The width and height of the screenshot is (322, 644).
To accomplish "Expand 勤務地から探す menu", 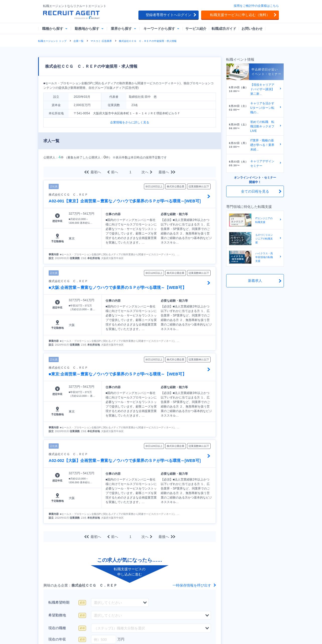I will [89, 29].
